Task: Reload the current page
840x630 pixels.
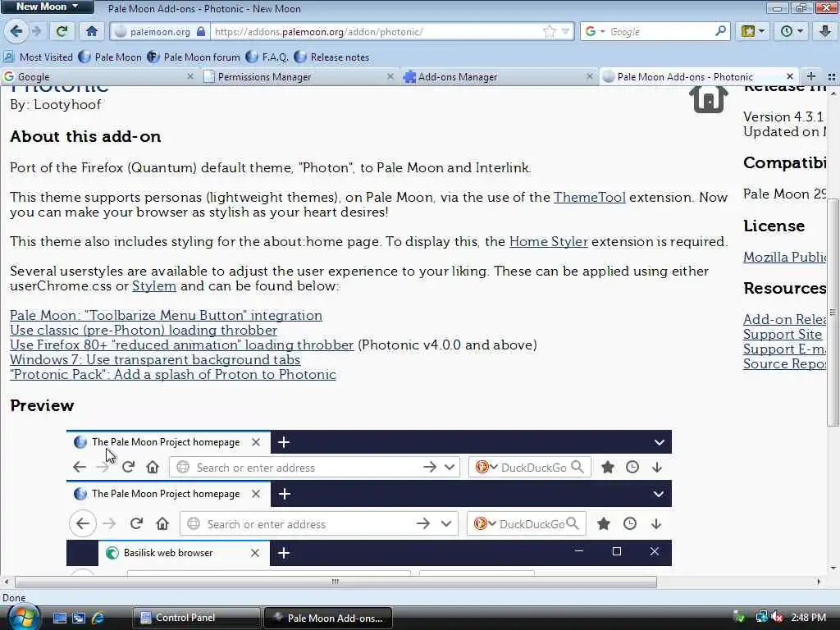Action: (62, 31)
